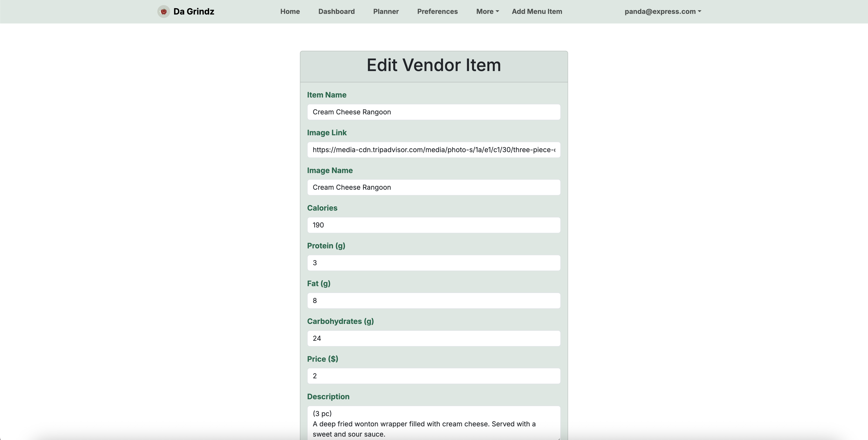Click the Calories field showing 190
This screenshot has width=868, height=440.
(434, 225)
